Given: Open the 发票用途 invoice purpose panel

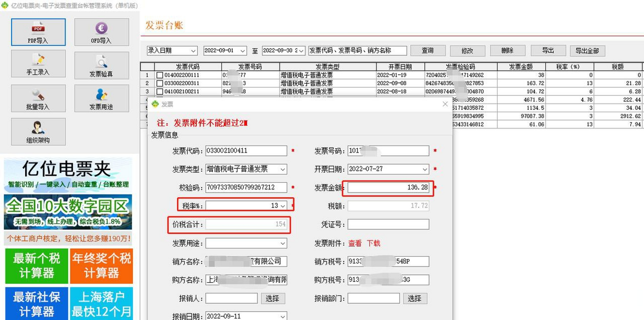Looking at the screenshot, I should pyautogui.click(x=101, y=98).
